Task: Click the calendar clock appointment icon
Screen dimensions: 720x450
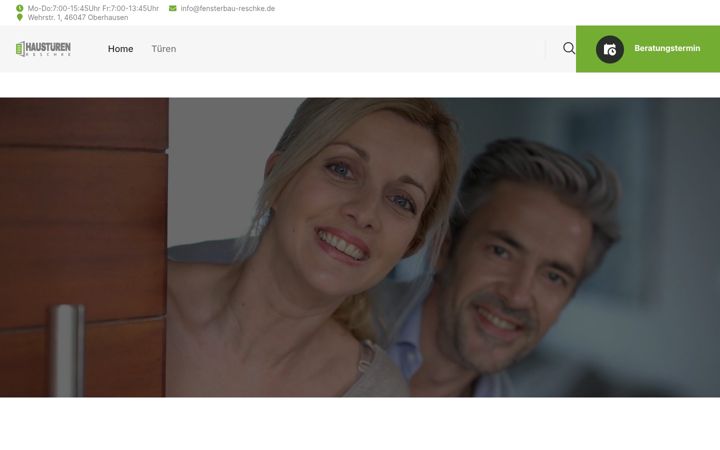Action: [x=610, y=49]
